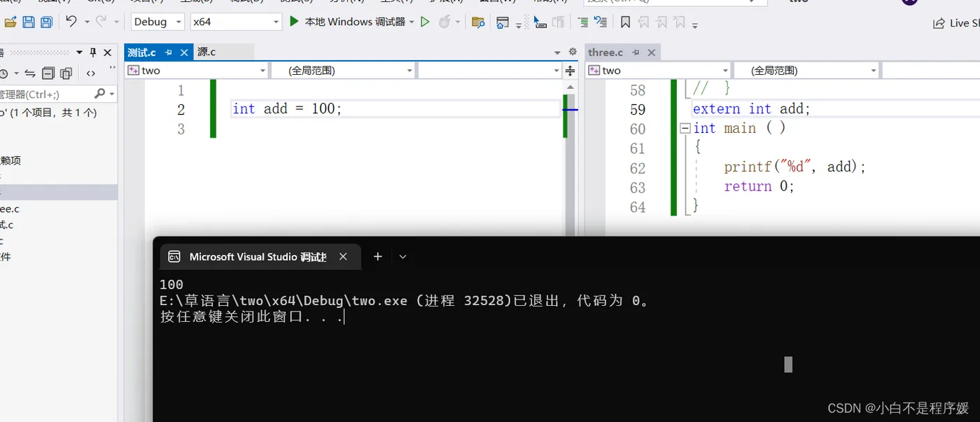This screenshot has height=422, width=980.
Task: Close the debug console tab
Action: point(343,257)
